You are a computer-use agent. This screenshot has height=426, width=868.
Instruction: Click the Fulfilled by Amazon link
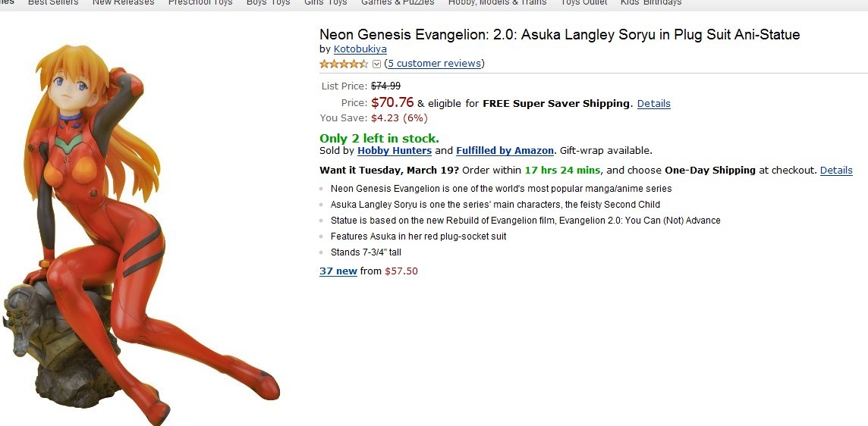(505, 151)
